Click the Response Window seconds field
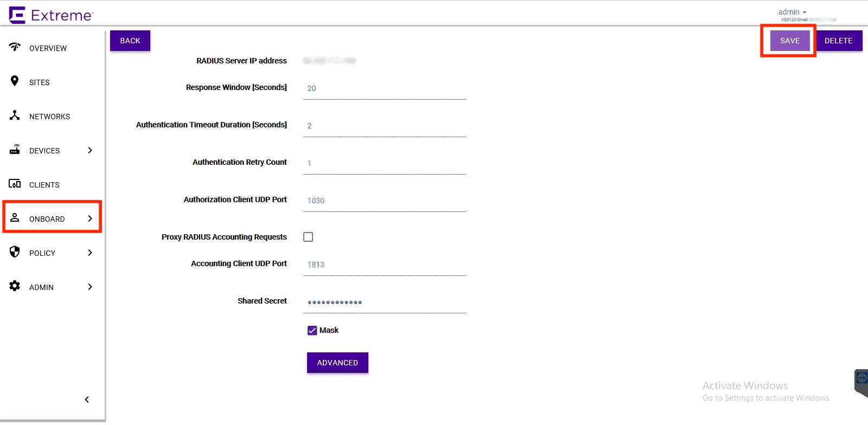This screenshot has height=425, width=868. (x=384, y=88)
